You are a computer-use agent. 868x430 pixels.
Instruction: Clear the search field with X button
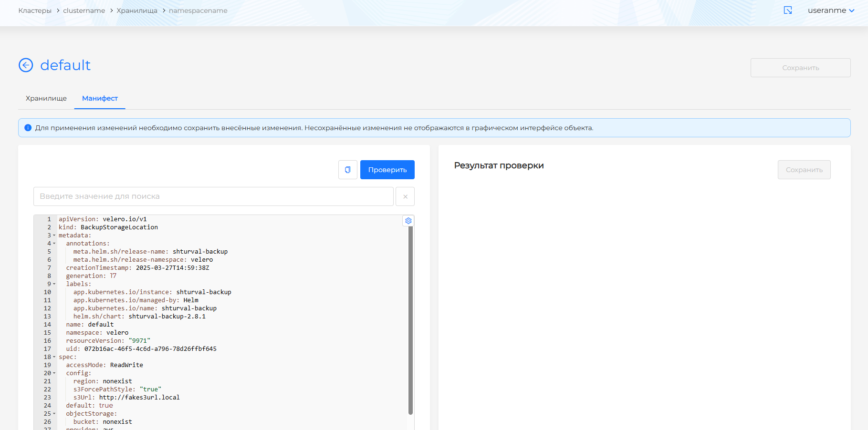[x=405, y=196]
